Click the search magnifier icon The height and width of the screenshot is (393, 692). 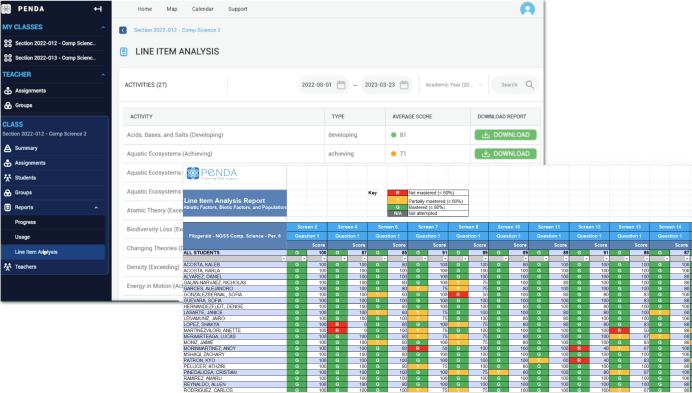(530, 85)
